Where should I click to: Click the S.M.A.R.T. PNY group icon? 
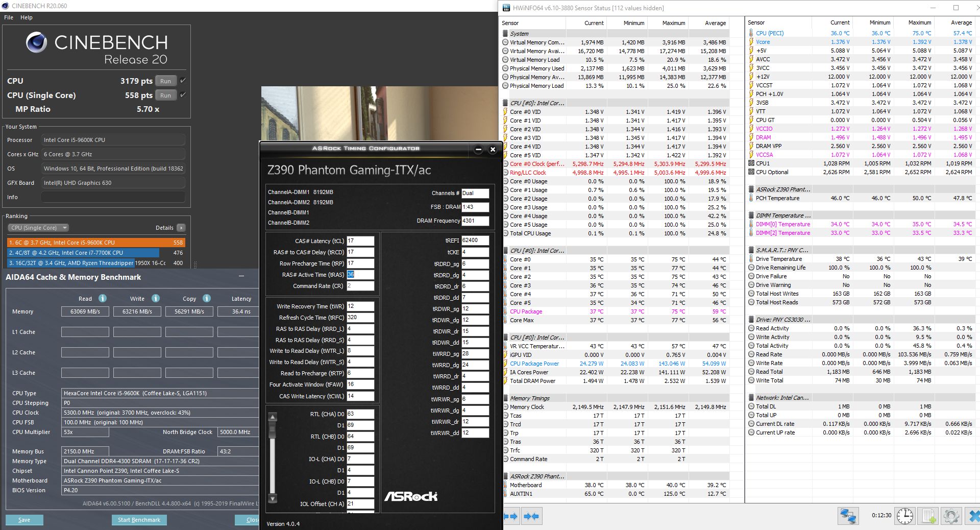(x=751, y=250)
